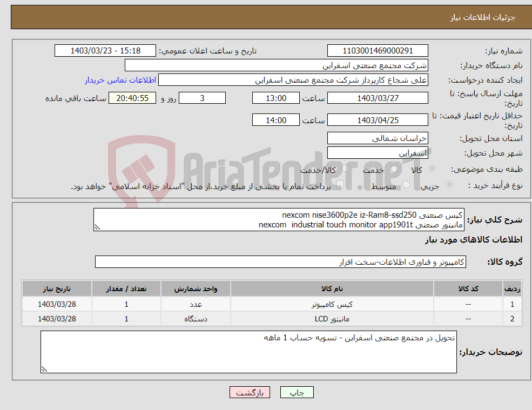This screenshot has width=532, height=410.
Task: Click the resize handle of buyer notes box
Action: pyautogui.click(x=44, y=369)
